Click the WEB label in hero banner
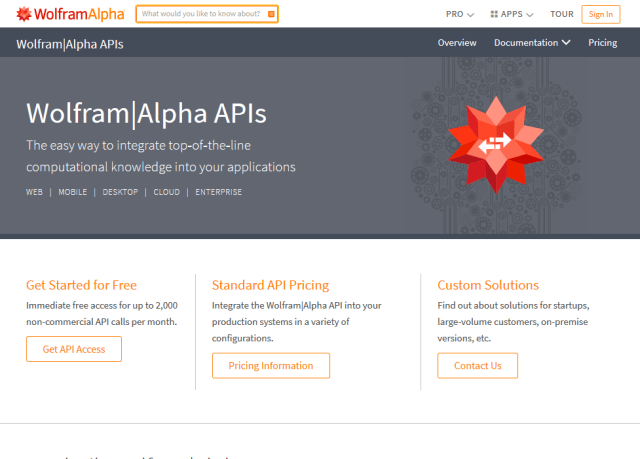 click(x=34, y=192)
